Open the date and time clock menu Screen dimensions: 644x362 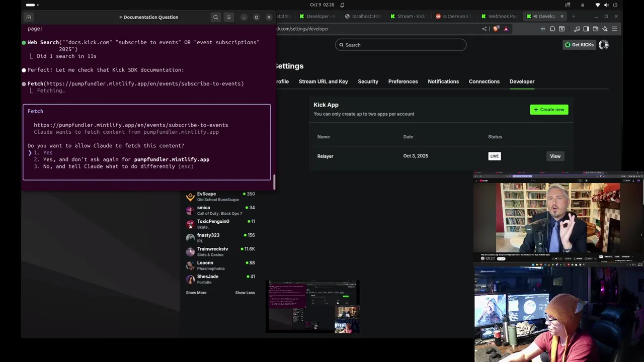coord(322,5)
